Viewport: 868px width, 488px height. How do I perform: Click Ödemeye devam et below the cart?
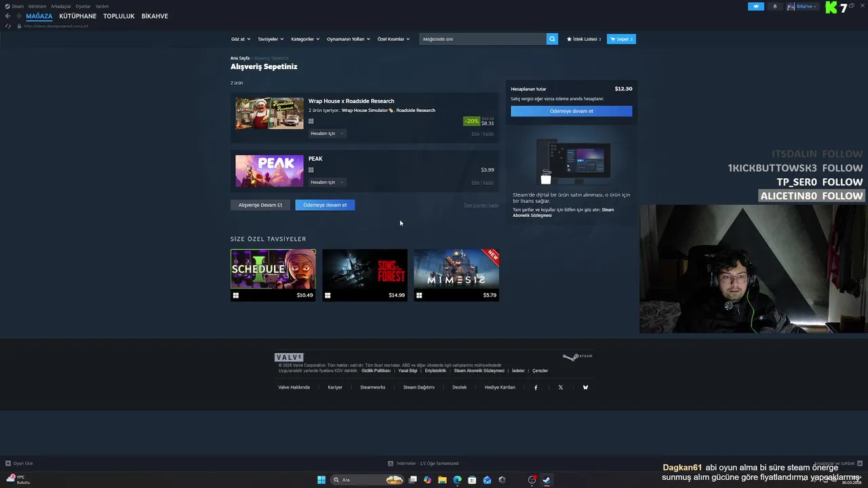325,205
